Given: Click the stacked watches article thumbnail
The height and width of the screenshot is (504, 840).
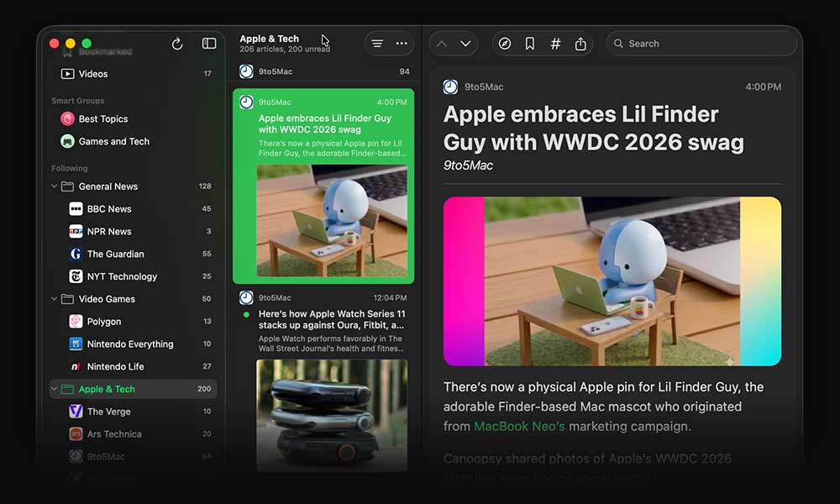Looking at the screenshot, I should pyautogui.click(x=332, y=416).
